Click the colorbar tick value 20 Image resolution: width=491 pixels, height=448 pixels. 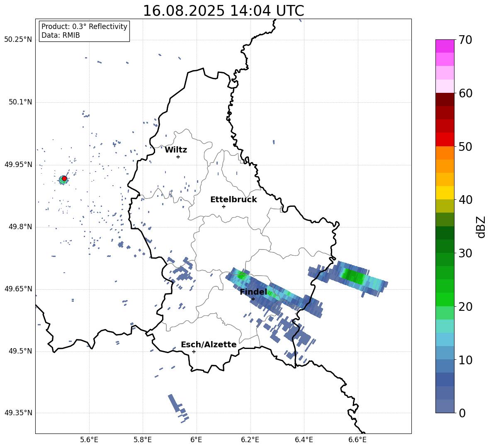click(x=465, y=306)
